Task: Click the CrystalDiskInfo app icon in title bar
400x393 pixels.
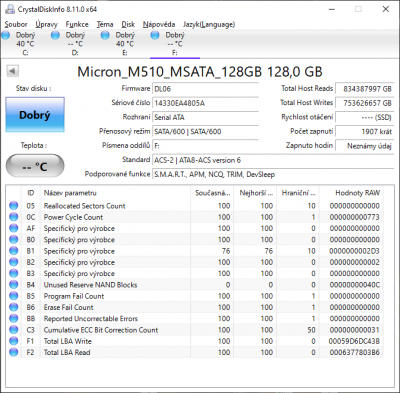Action: (x=10, y=9)
